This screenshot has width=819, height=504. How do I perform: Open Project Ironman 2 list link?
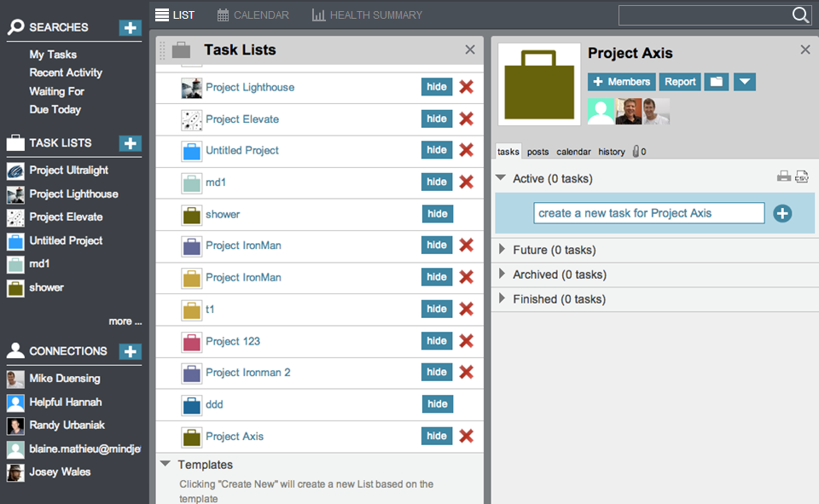[247, 373]
